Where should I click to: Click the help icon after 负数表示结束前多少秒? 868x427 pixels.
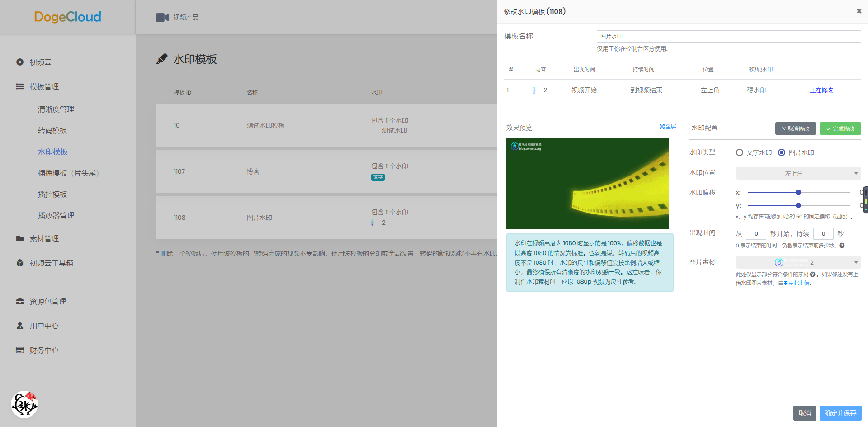[842, 246]
